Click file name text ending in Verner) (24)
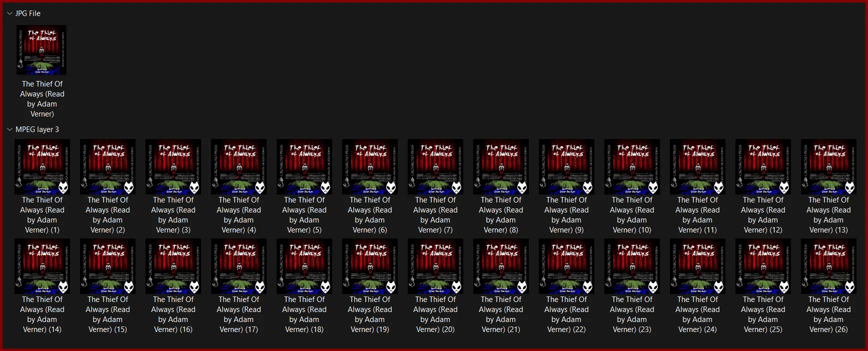This screenshot has width=868, height=351. [697, 314]
